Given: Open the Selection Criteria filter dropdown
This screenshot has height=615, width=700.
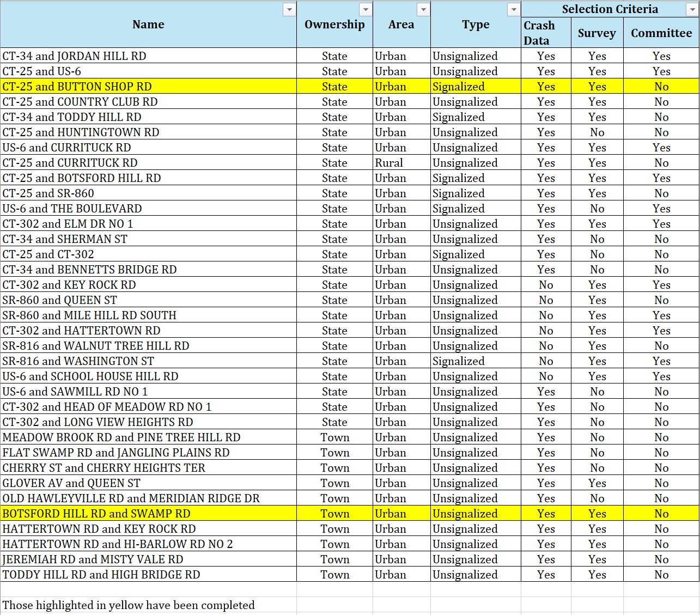Looking at the screenshot, I should click(x=692, y=10).
